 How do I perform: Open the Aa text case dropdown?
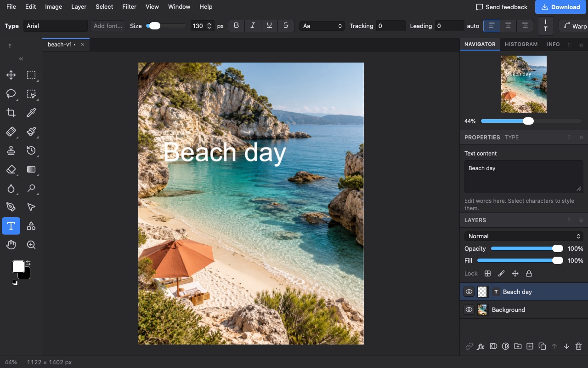322,26
